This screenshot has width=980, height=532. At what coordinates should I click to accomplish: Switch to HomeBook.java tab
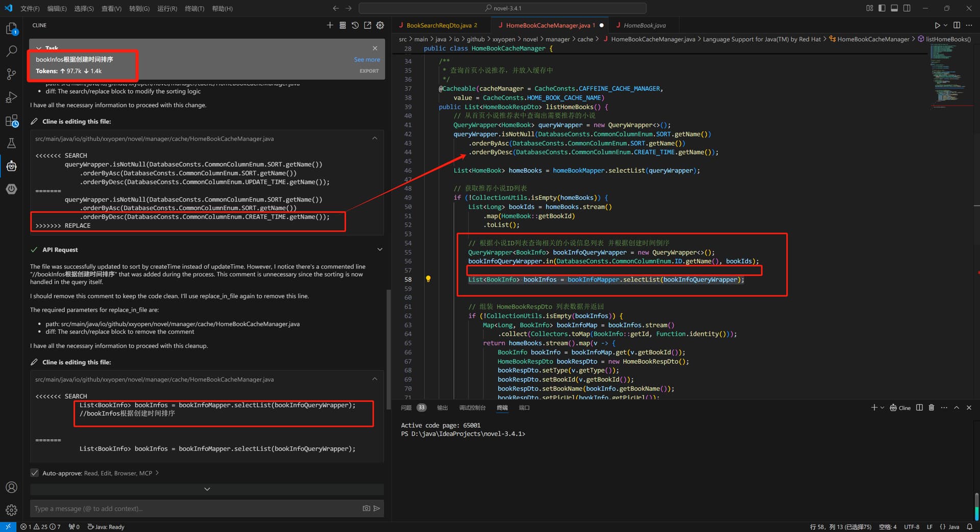[644, 25]
